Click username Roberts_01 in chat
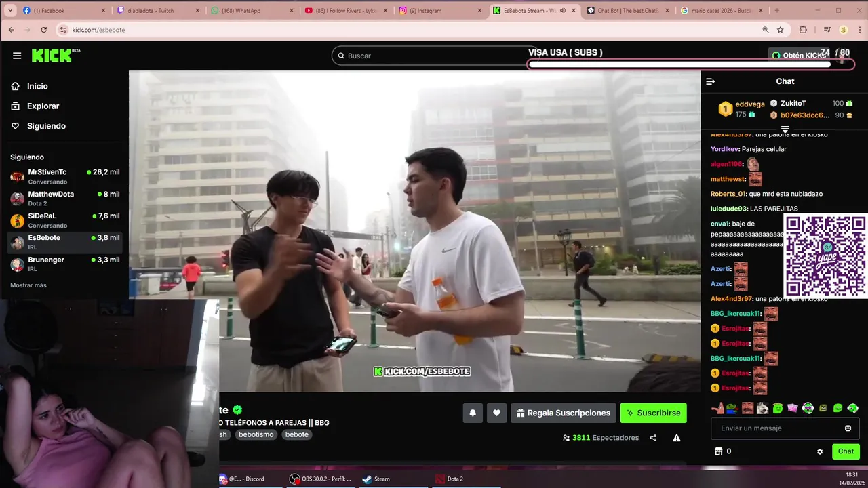The height and width of the screenshot is (488, 868). pyautogui.click(x=728, y=194)
